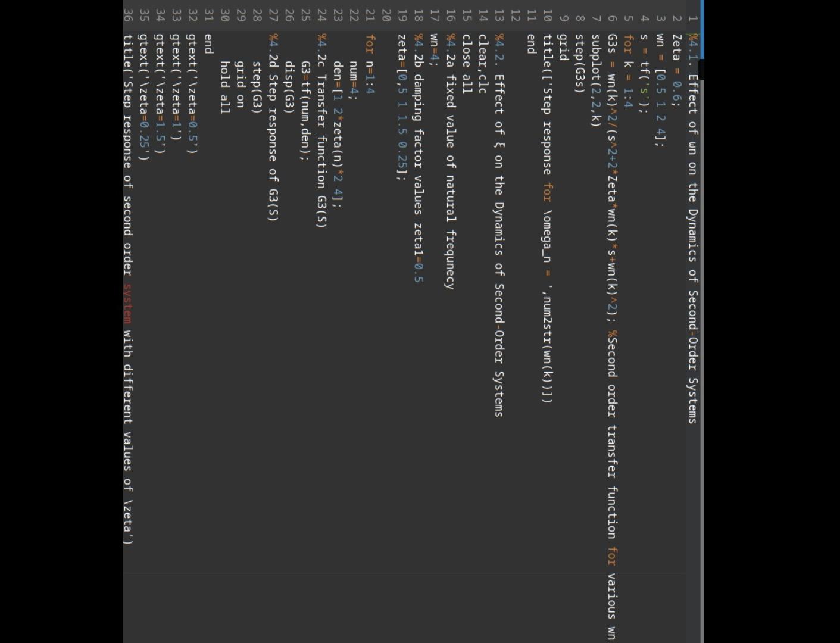Click the line 'step(G3s)'
Image resolution: width=840 pixels, height=643 pixels.
pyautogui.click(x=580, y=64)
